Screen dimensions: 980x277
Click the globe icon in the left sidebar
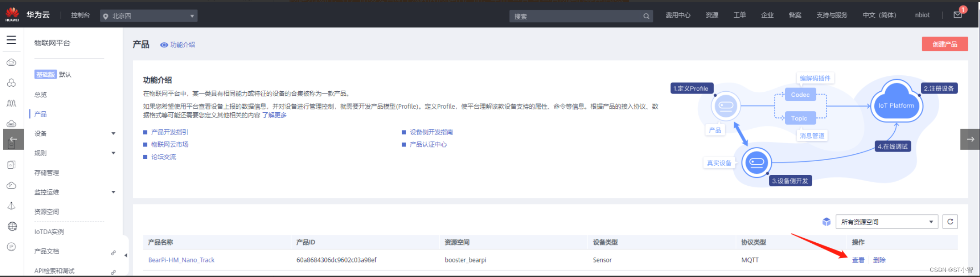click(12, 226)
